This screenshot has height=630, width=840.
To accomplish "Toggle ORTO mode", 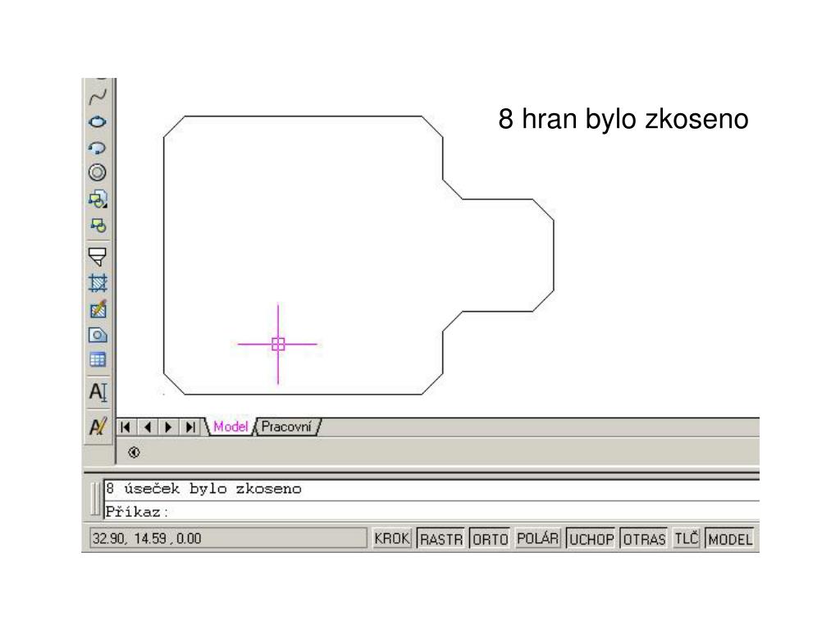I will 491,539.
